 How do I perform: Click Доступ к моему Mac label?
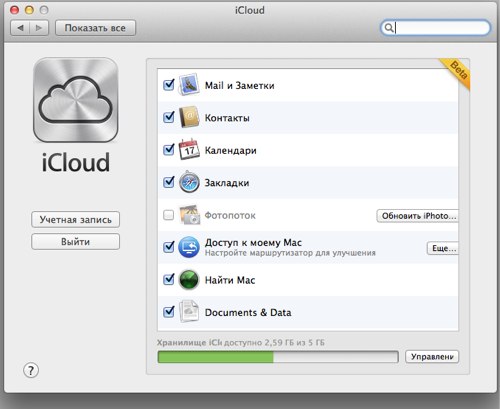tap(253, 242)
